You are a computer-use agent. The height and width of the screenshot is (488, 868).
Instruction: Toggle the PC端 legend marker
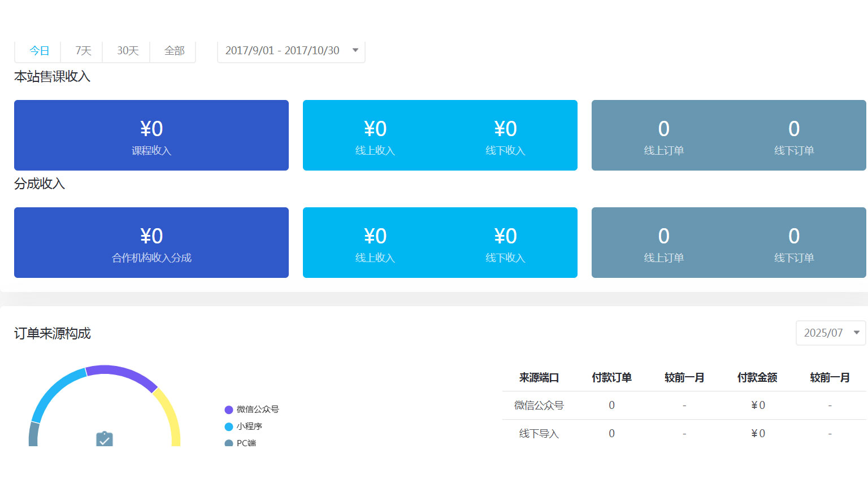point(229,443)
